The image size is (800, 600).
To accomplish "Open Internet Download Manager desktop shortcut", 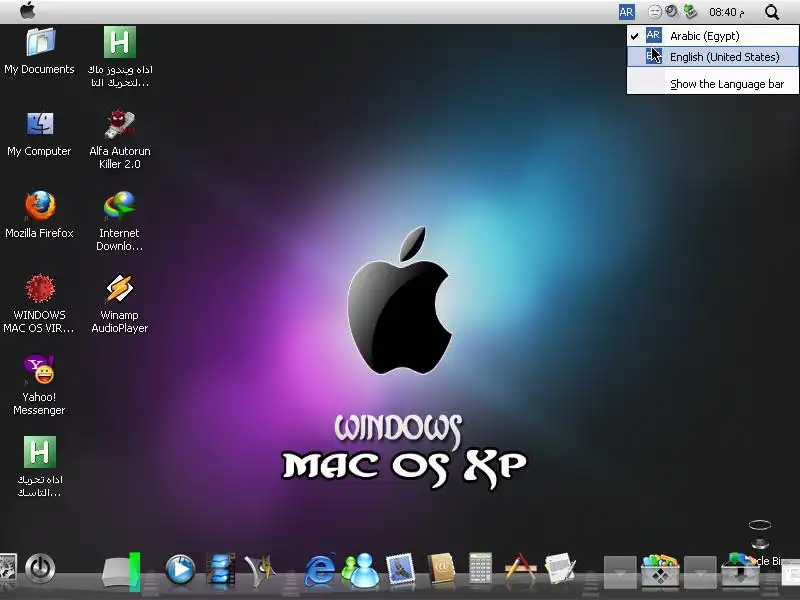I will point(120,221).
